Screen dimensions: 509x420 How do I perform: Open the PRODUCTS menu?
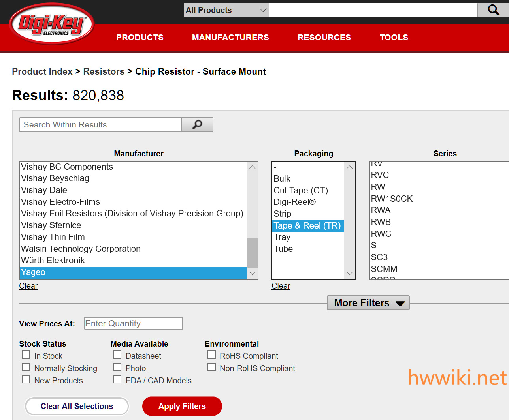pos(140,37)
